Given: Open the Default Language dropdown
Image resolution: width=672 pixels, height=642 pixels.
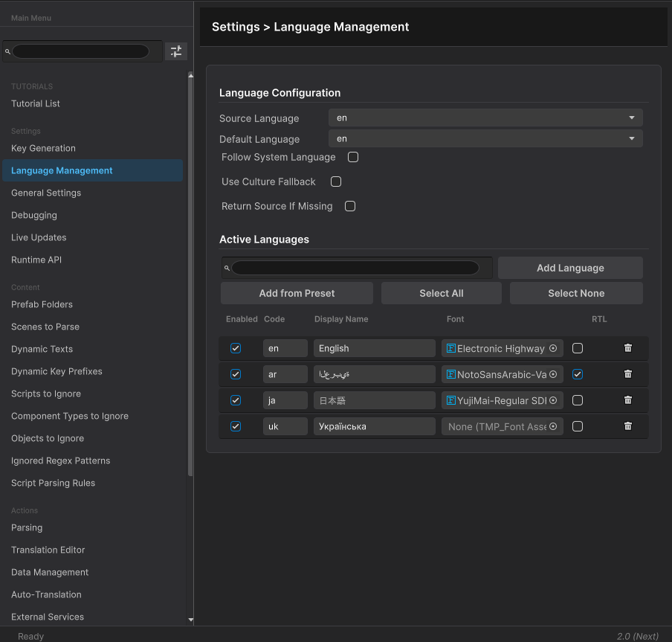Looking at the screenshot, I should click(485, 138).
